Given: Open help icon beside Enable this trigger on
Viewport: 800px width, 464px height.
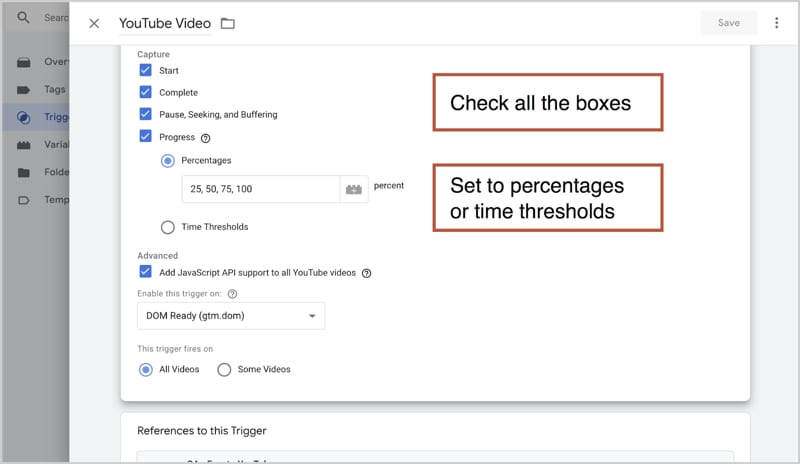Looking at the screenshot, I should point(232,294).
